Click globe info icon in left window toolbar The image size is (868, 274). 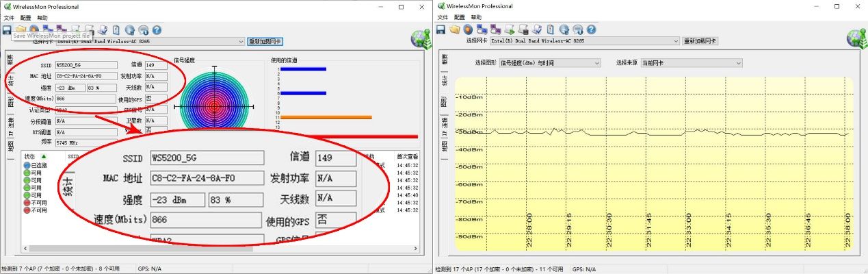[143, 29]
